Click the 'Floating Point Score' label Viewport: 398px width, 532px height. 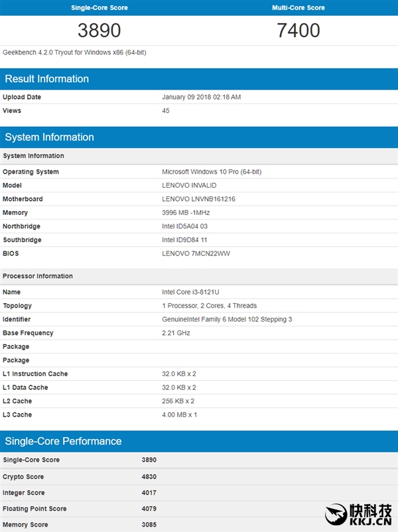tap(34, 509)
